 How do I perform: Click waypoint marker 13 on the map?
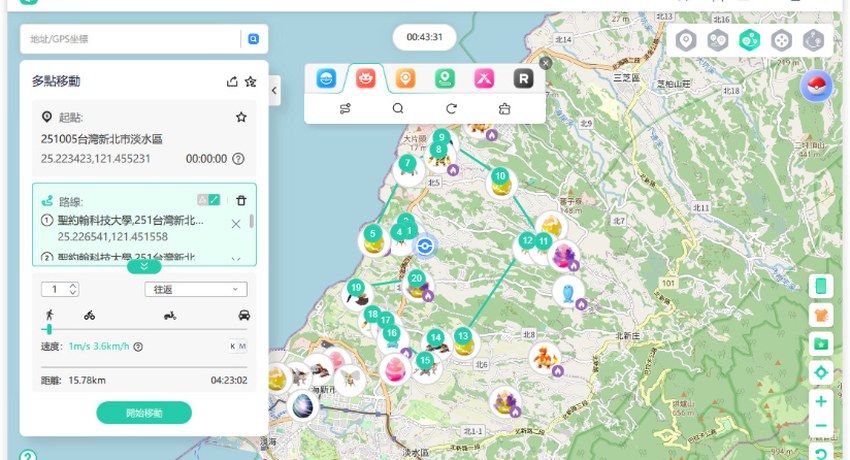[x=463, y=335]
